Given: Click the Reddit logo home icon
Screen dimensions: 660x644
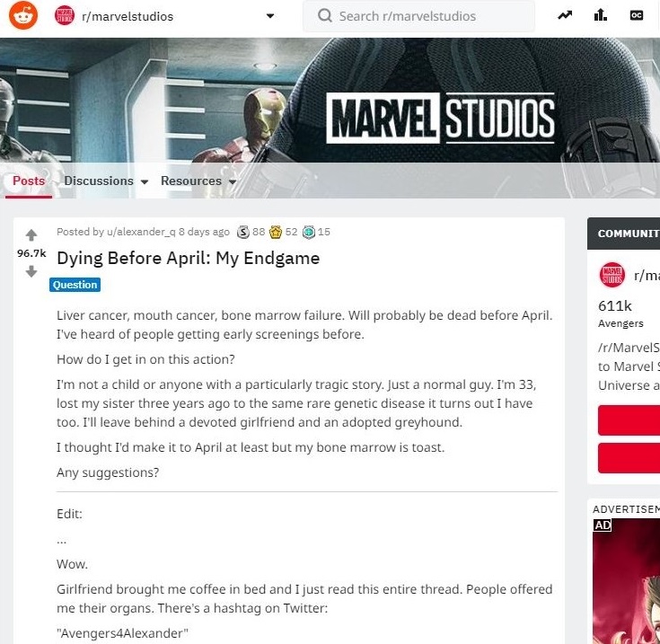Looking at the screenshot, I should [23, 16].
